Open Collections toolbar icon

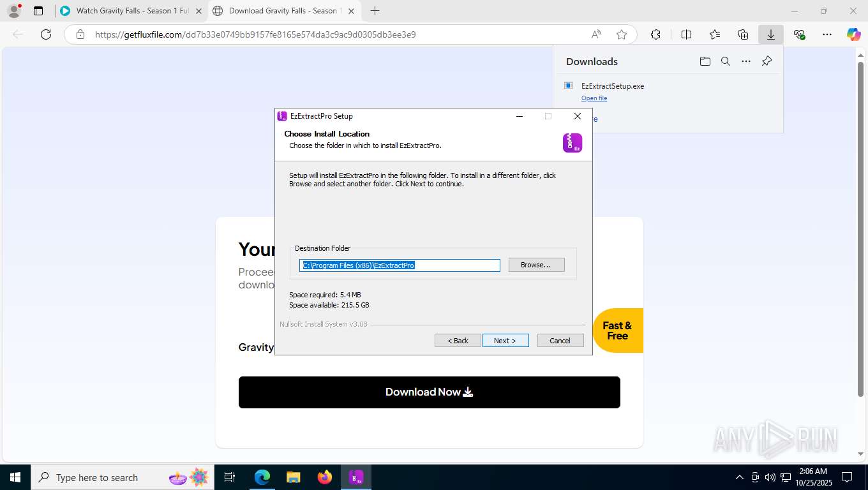tap(743, 34)
